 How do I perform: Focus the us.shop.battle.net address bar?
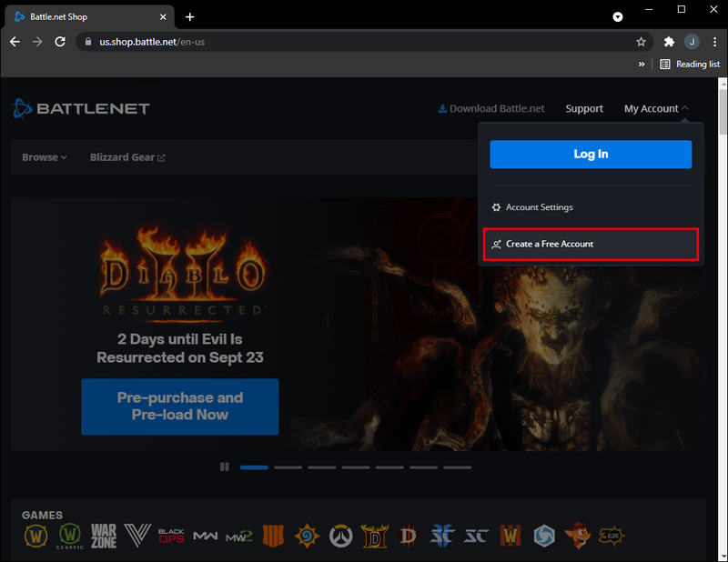pos(353,42)
